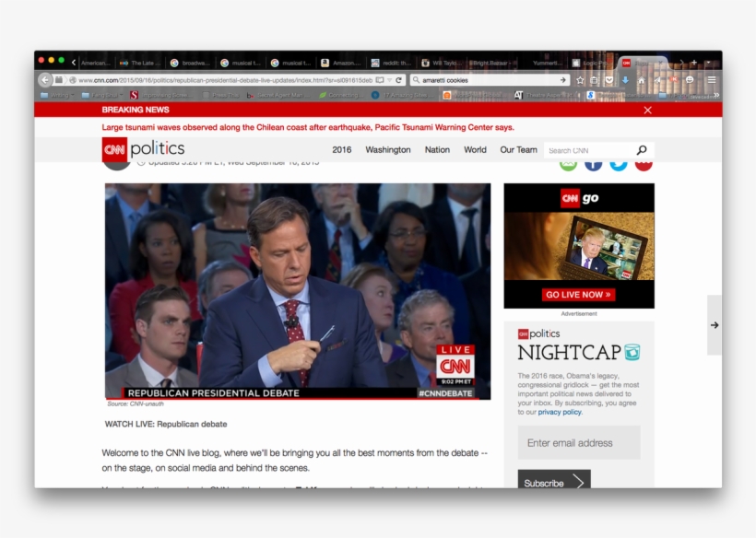This screenshot has width=756, height=538.
Task: Select the Washington menu item
Action: (x=386, y=149)
